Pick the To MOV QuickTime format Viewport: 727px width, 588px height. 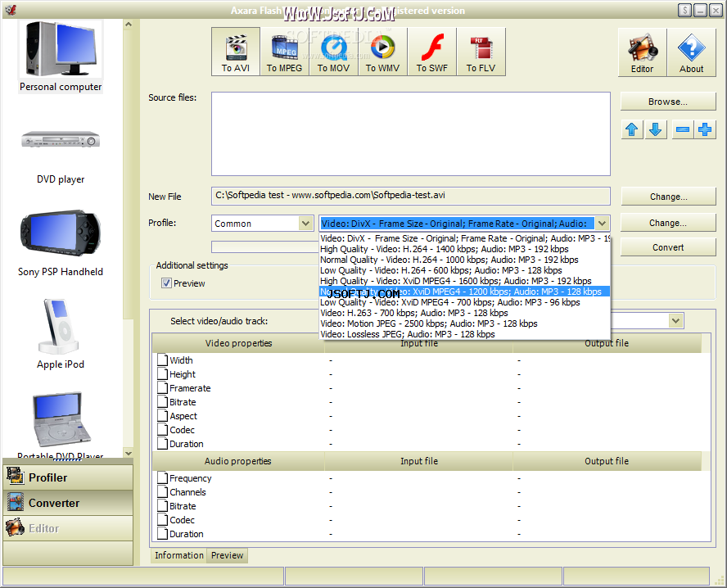(x=333, y=52)
